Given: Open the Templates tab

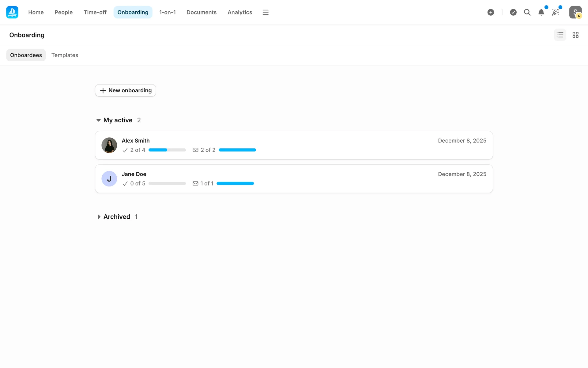Looking at the screenshot, I should click(65, 55).
